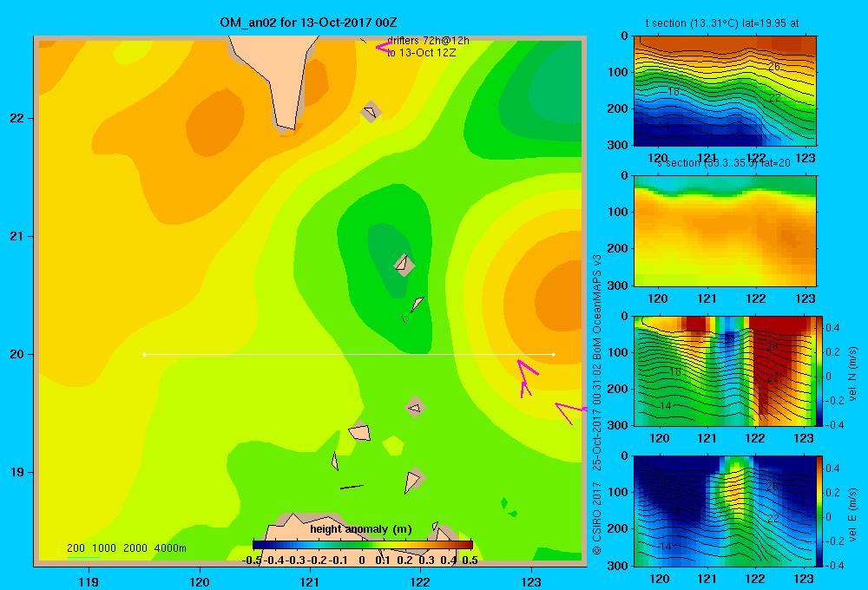
Task: Click longitude label 120 under the main map
Action: point(200,581)
